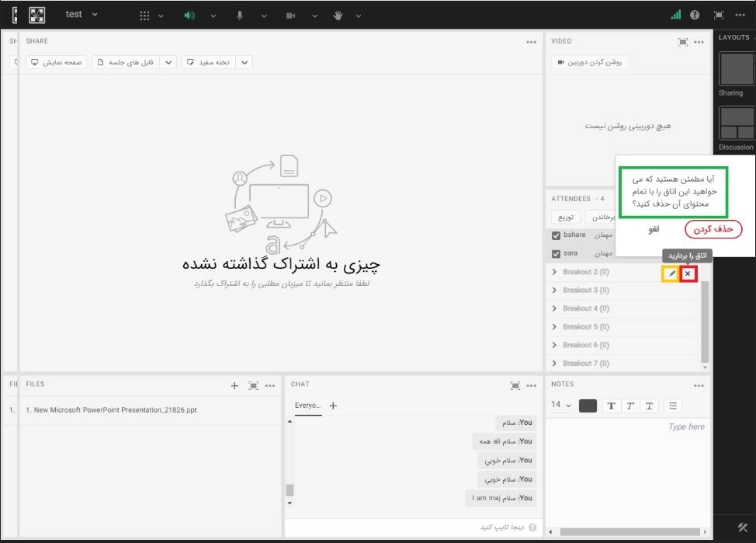Click the صفحه نمایش share screen button
The height and width of the screenshot is (543, 756).
57,62
